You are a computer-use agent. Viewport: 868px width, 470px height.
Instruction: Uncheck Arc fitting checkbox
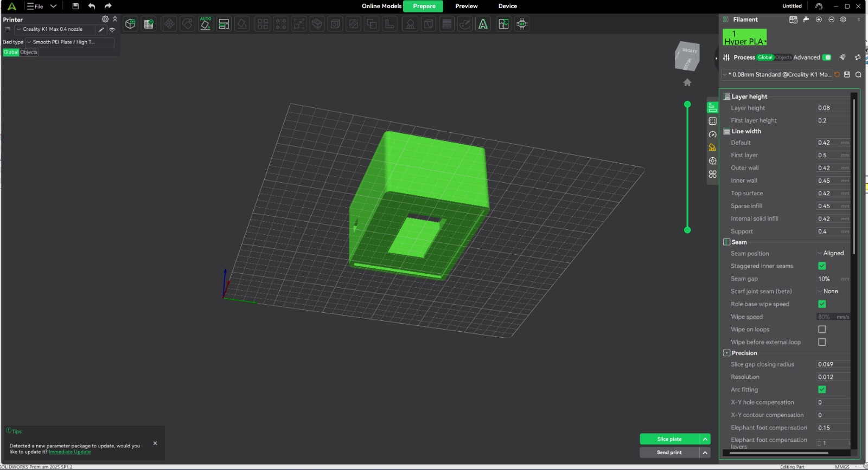tap(822, 389)
